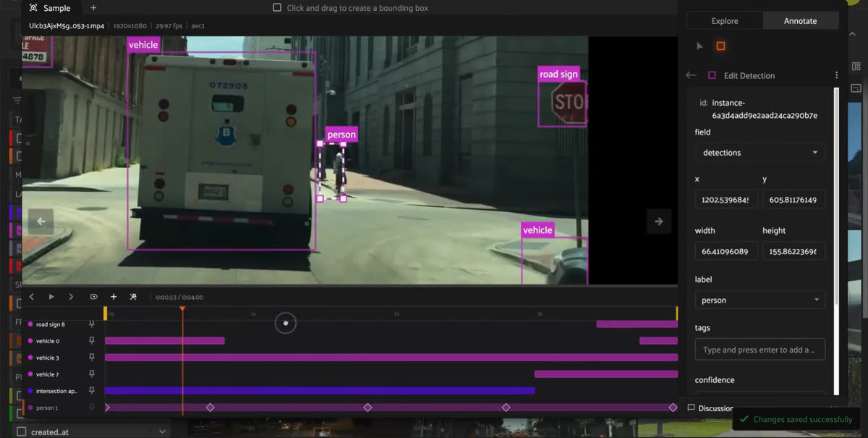Go back from Edit Detection
Viewport: 868px width, 438px height.
691,75
